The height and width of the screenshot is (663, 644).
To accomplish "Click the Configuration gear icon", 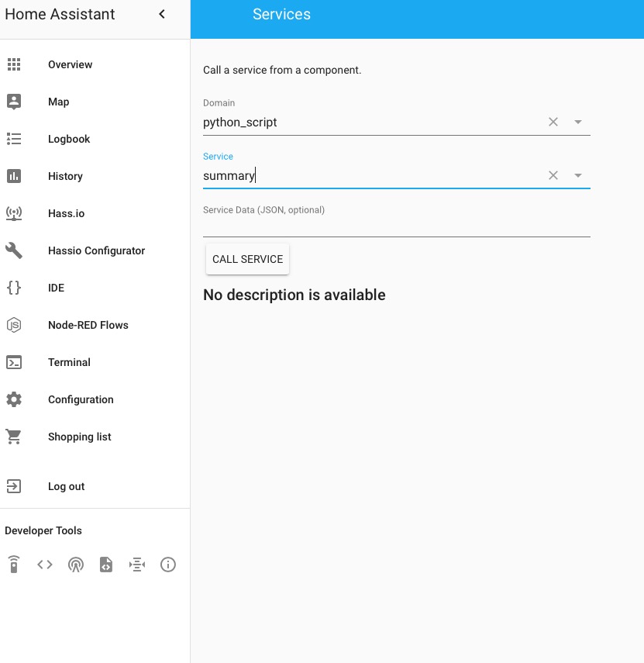I will (14, 399).
